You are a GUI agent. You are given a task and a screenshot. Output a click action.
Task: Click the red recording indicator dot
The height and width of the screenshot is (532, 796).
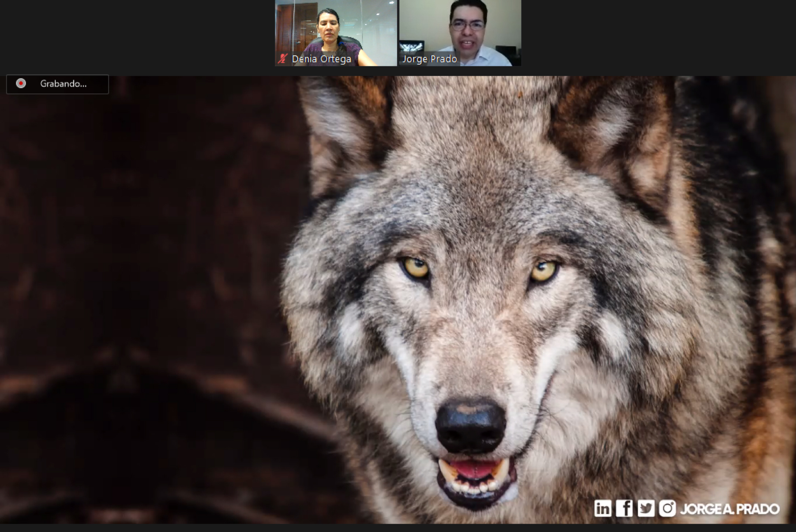[x=21, y=84]
